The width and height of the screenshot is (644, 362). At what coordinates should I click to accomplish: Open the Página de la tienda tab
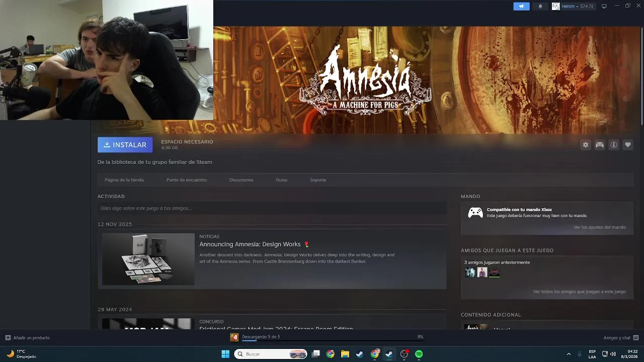coord(124,180)
